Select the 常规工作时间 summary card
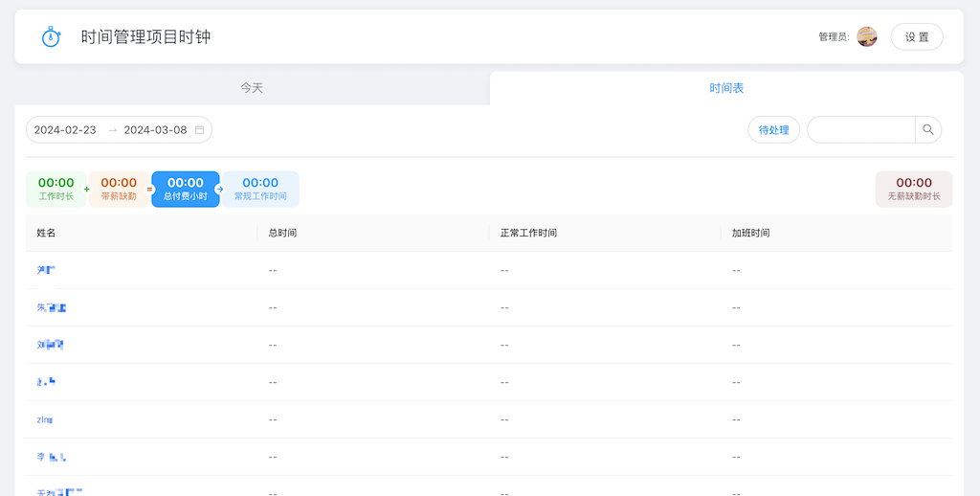 (x=260, y=189)
